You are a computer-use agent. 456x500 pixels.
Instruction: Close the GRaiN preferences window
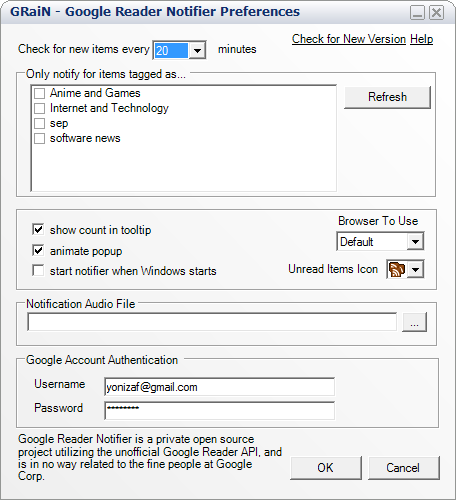pyautogui.click(x=436, y=13)
